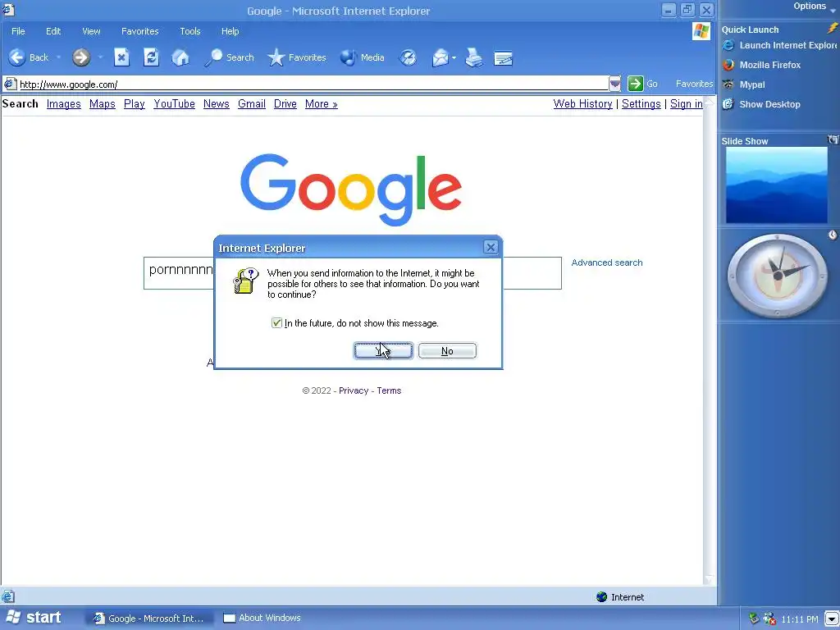840x630 pixels.
Task: Click the Stop page loading icon
Action: tap(121, 57)
